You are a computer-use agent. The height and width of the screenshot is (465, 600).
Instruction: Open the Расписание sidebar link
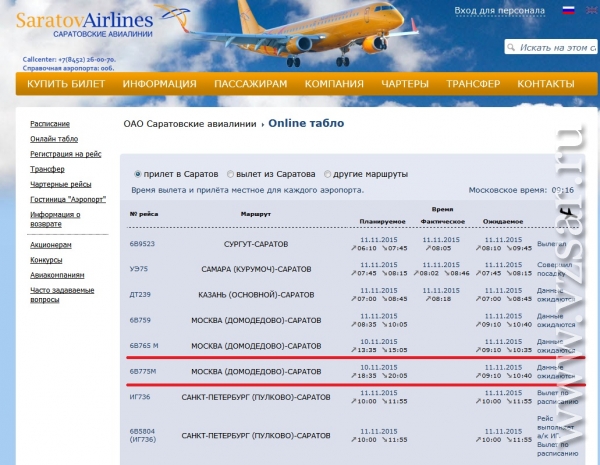pyautogui.click(x=50, y=124)
